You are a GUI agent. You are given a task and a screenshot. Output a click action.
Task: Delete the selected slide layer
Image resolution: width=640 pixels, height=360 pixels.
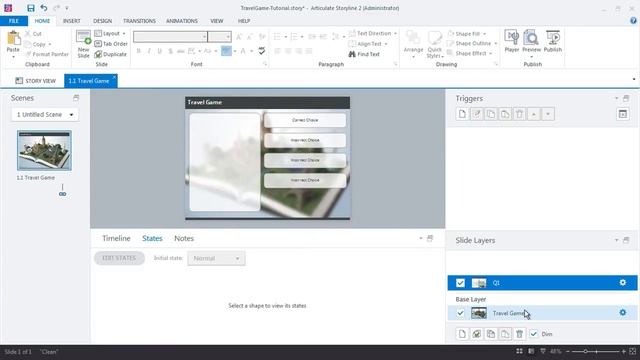[519, 334]
